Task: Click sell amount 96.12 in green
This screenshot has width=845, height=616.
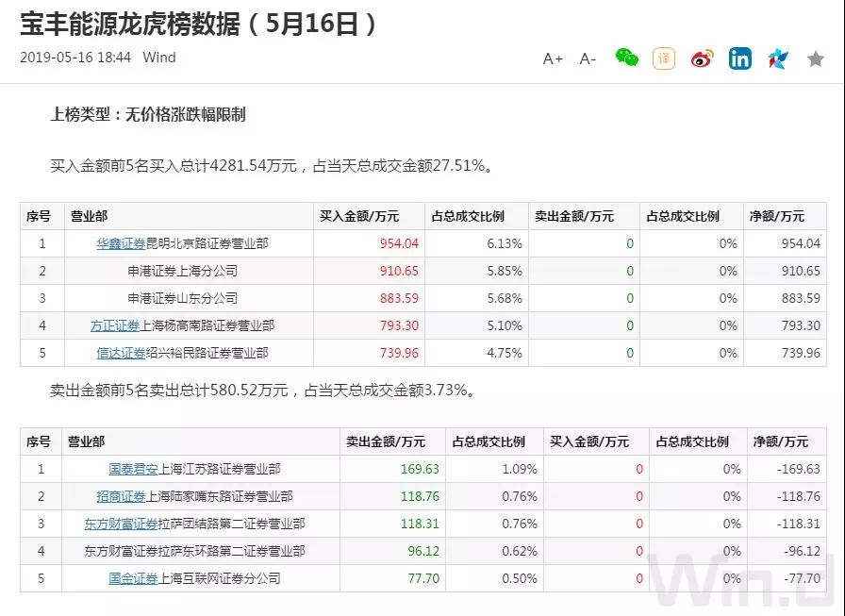Action: tap(423, 551)
